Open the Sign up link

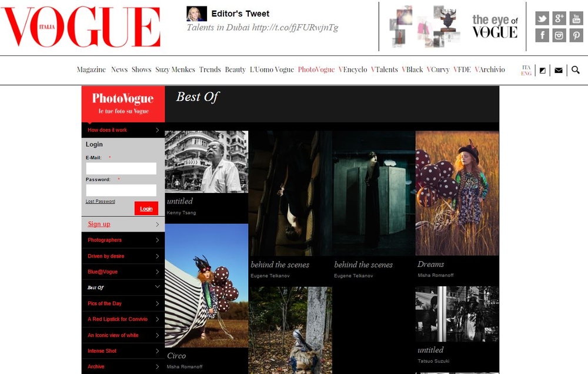coord(99,224)
